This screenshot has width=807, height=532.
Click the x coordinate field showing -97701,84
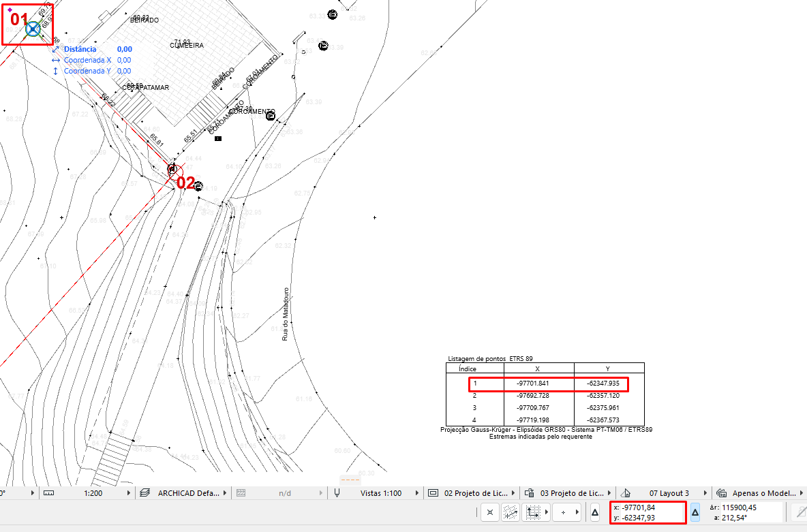click(x=639, y=507)
